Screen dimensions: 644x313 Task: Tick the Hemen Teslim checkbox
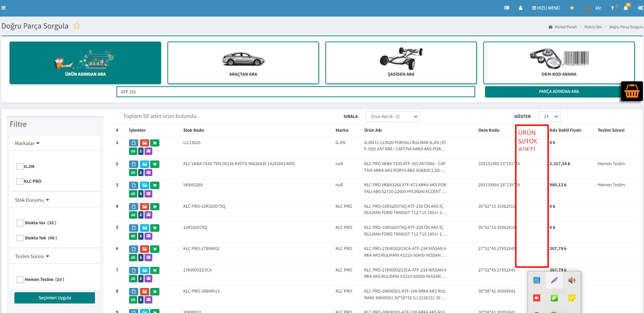pos(20,280)
